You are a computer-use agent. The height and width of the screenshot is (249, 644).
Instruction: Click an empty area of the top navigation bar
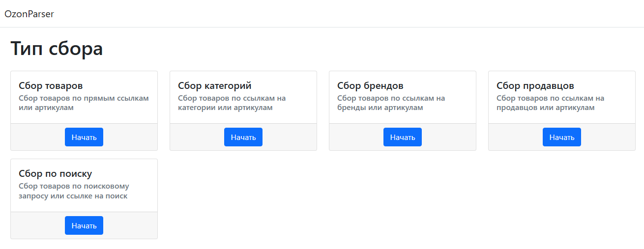(x=344, y=14)
